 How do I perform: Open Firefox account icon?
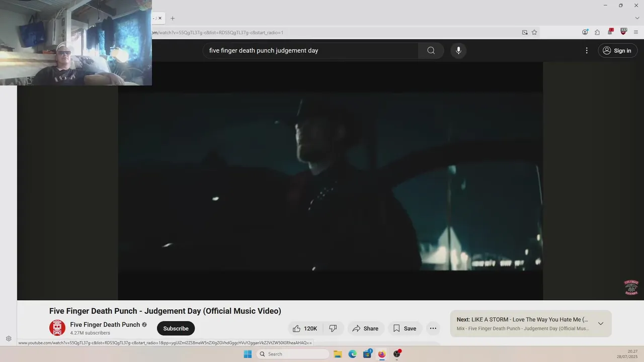[585, 32]
